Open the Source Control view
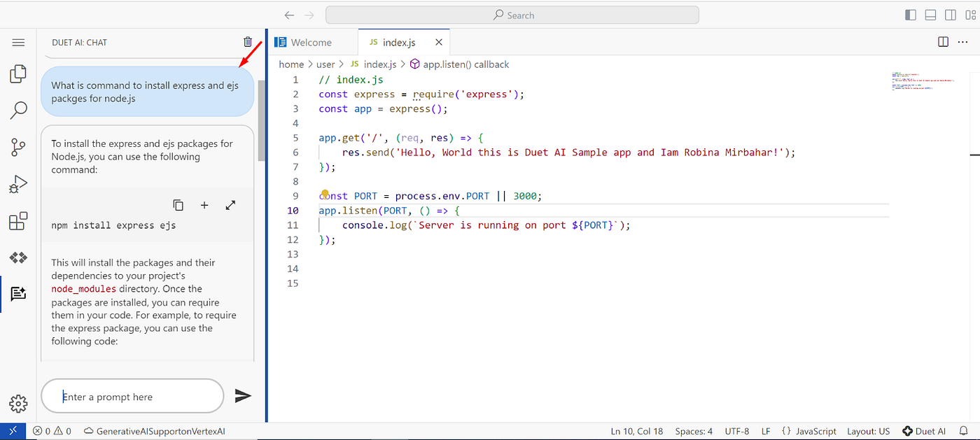The width and height of the screenshot is (980, 440). (x=18, y=147)
